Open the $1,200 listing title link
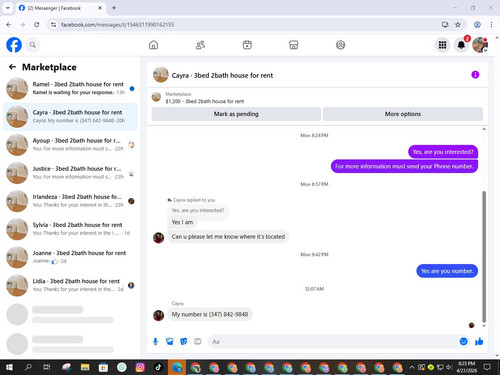The height and width of the screenshot is (375, 500). click(205, 101)
